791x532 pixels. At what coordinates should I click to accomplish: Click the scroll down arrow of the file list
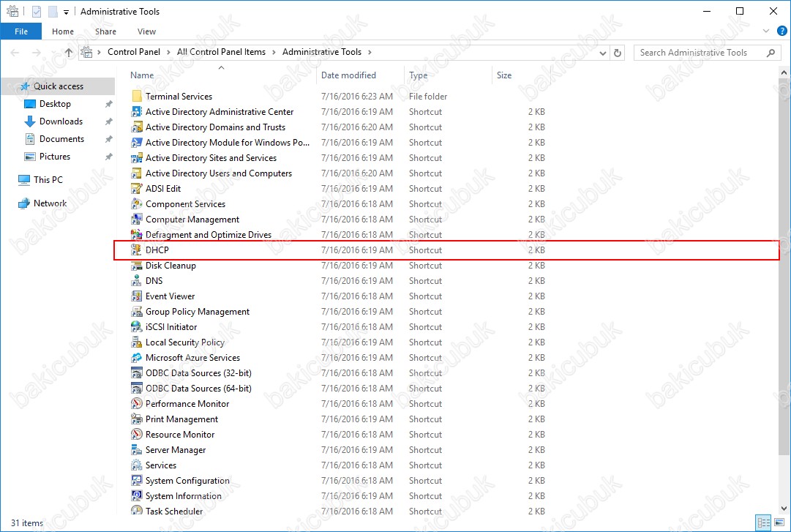click(x=784, y=509)
